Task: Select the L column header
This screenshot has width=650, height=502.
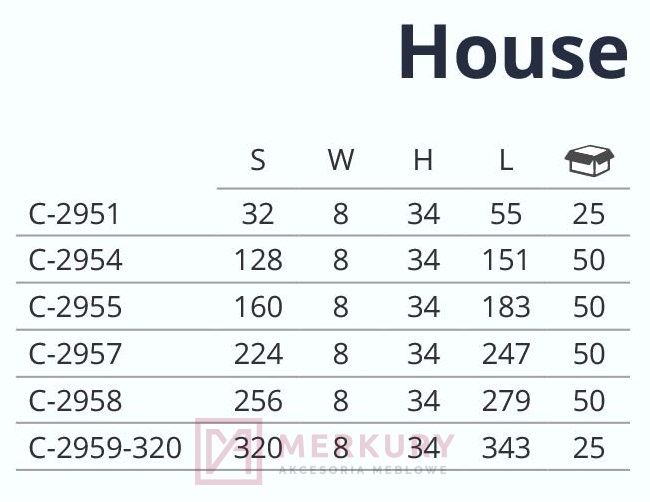Action: pyautogui.click(x=505, y=160)
